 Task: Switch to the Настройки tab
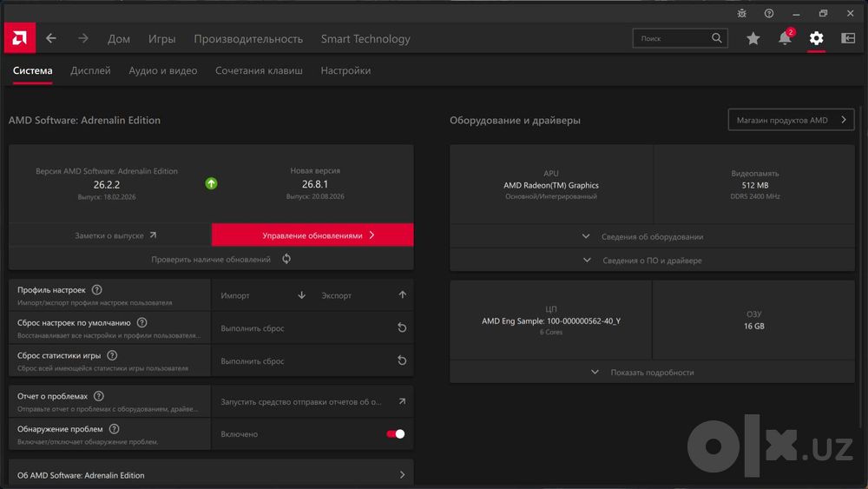click(345, 70)
